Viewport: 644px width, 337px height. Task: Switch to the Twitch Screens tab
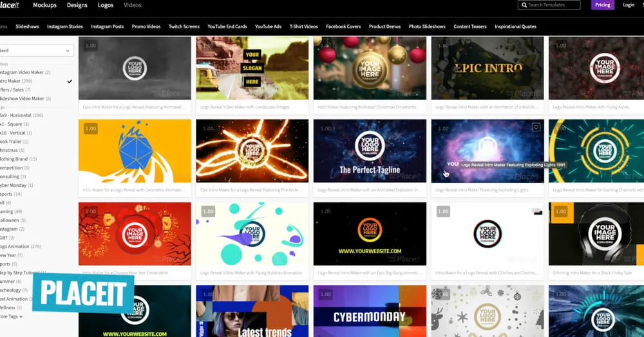pos(184,26)
